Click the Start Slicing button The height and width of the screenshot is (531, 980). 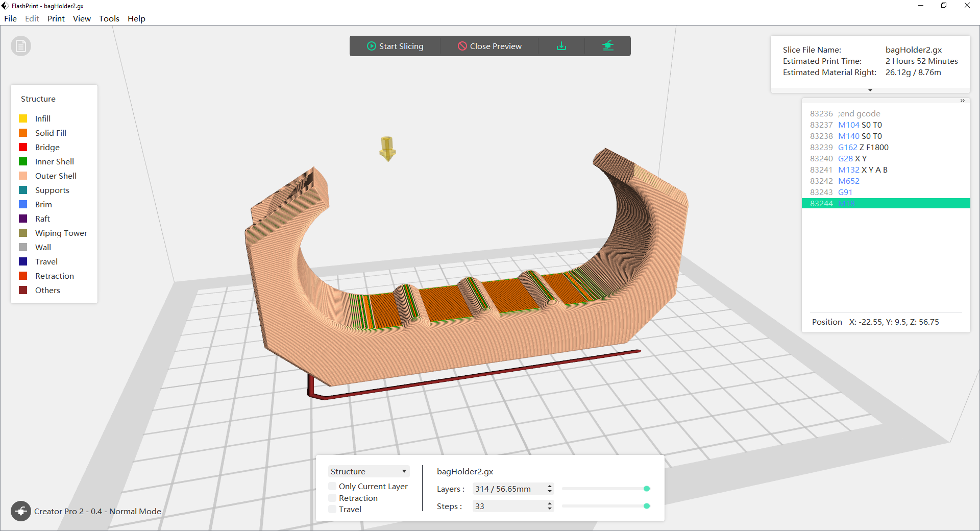click(395, 46)
